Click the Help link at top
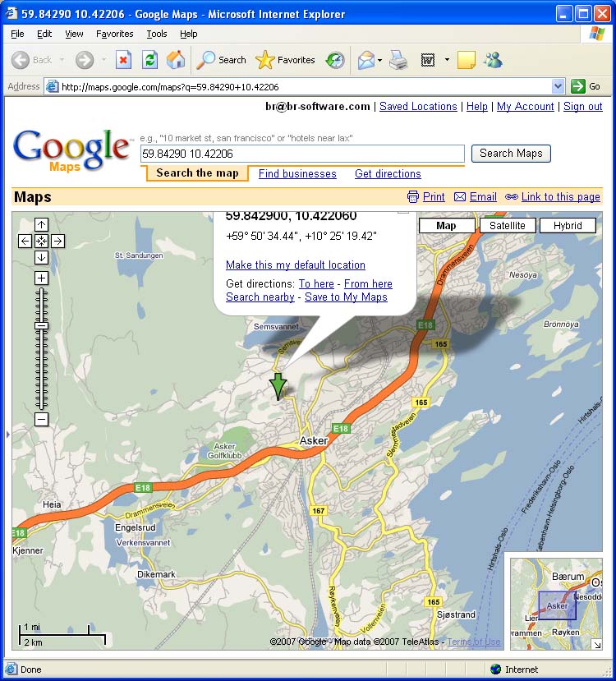Viewport: 616px width, 681px height. [x=477, y=107]
